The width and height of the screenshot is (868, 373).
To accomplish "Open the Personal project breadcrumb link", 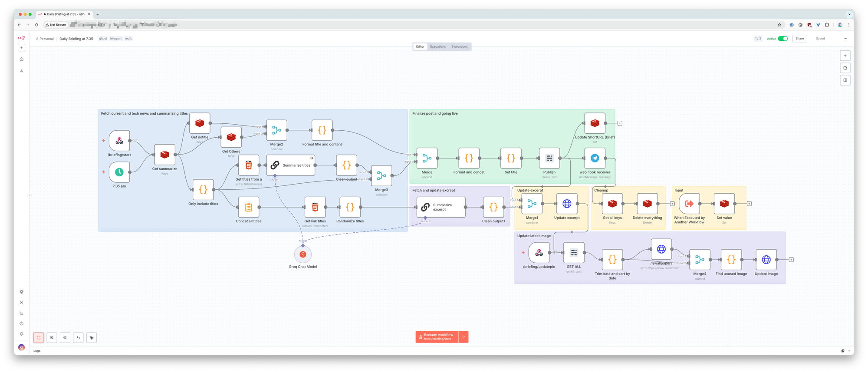I will pos(45,39).
